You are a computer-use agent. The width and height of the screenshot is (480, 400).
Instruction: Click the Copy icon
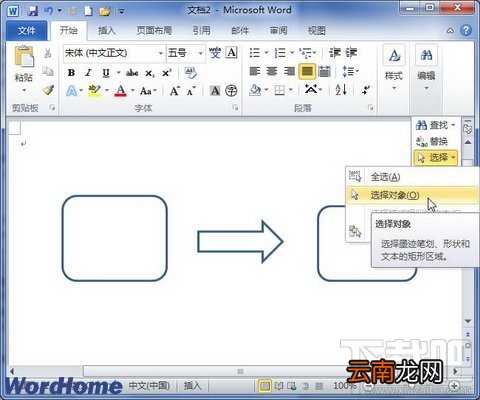pyautogui.click(x=48, y=71)
